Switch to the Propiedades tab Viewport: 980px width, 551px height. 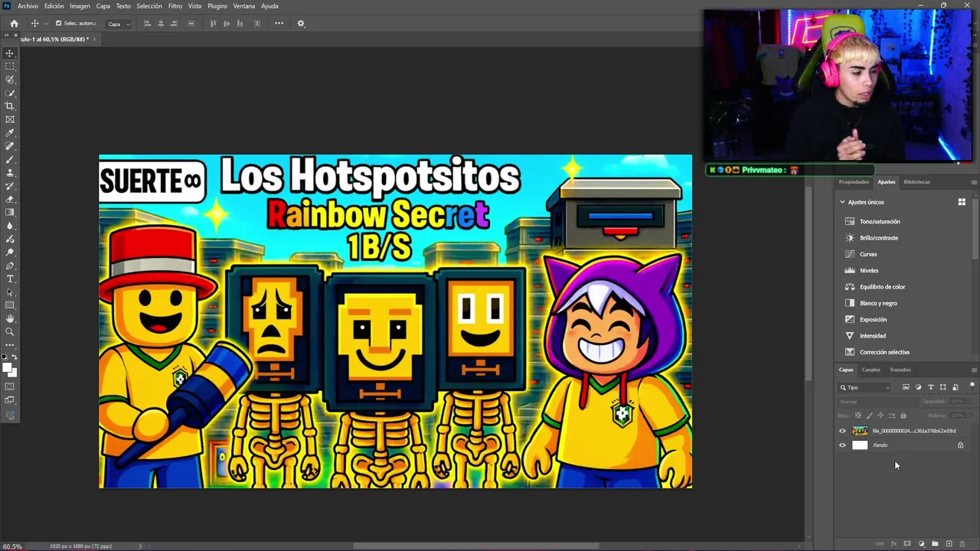coord(854,182)
